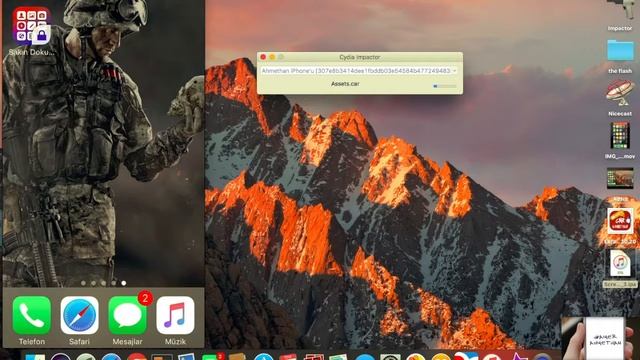Select the highlighted .ipa file on desktop
The image size is (640, 360).
point(620,264)
